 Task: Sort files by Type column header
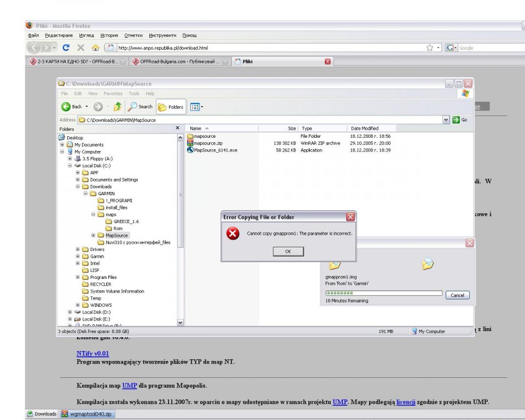[x=323, y=129]
